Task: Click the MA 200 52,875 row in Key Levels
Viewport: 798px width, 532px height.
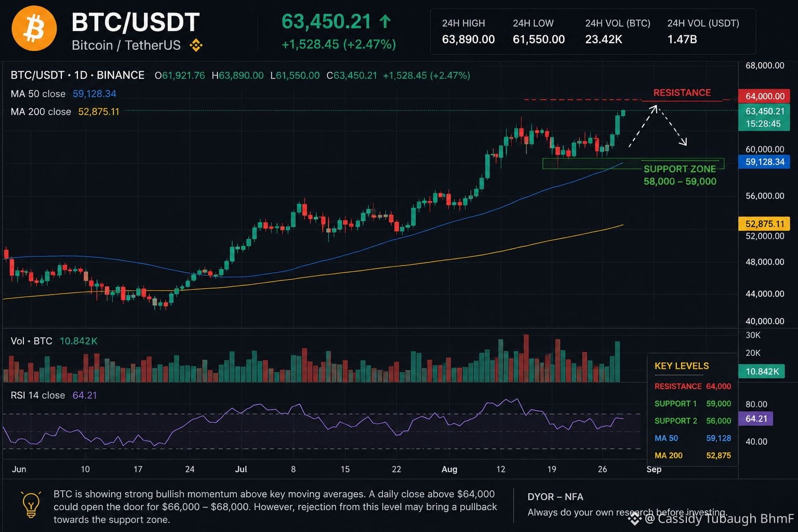Action: click(x=693, y=456)
